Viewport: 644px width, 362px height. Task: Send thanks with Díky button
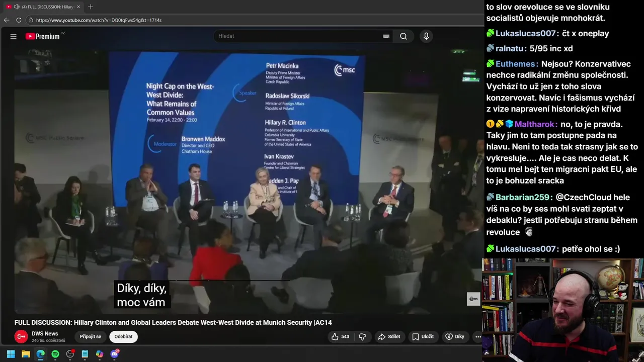click(454, 337)
